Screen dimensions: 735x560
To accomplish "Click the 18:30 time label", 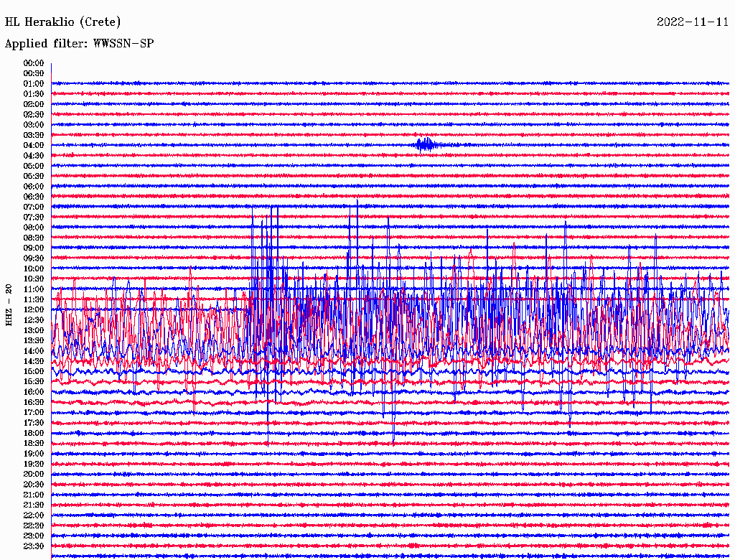I will [x=34, y=443].
